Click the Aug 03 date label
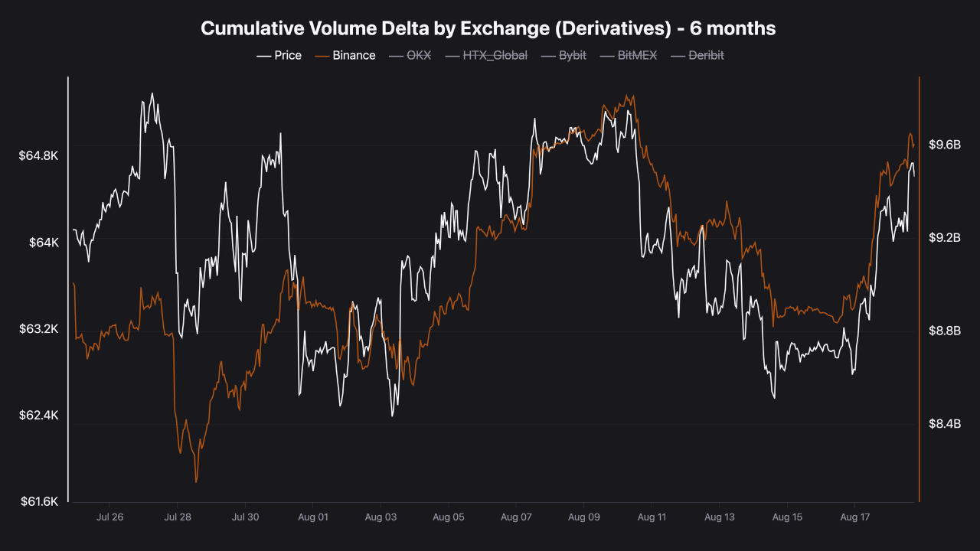 [x=381, y=517]
